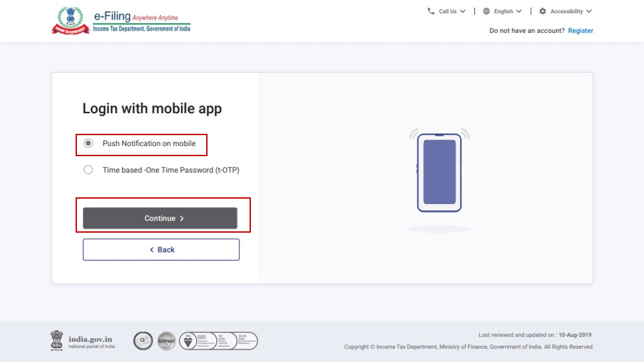Click the BSI heart-shaped certification badge
Screen dimensions: 644x362
pos(188,341)
